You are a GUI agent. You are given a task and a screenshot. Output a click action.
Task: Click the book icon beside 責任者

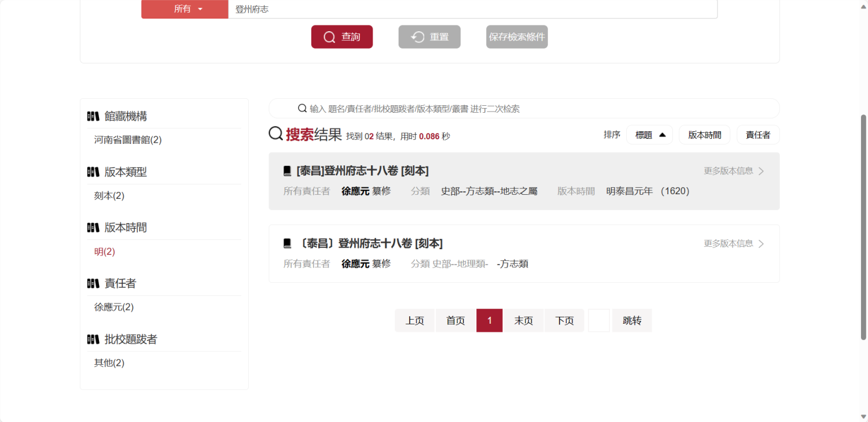pyautogui.click(x=93, y=283)
